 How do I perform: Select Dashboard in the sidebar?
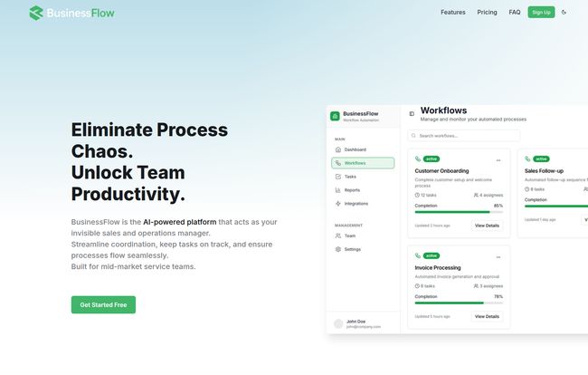[x=363, y=149]
